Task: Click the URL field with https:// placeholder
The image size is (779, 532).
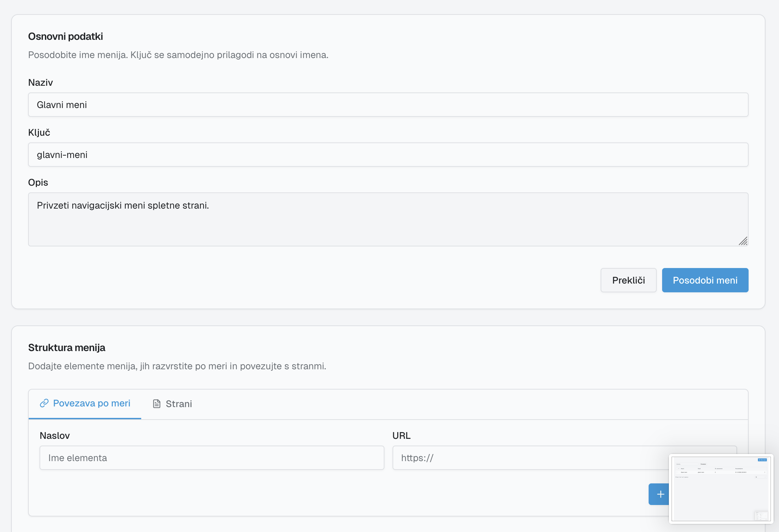Action: coord(530,458)
